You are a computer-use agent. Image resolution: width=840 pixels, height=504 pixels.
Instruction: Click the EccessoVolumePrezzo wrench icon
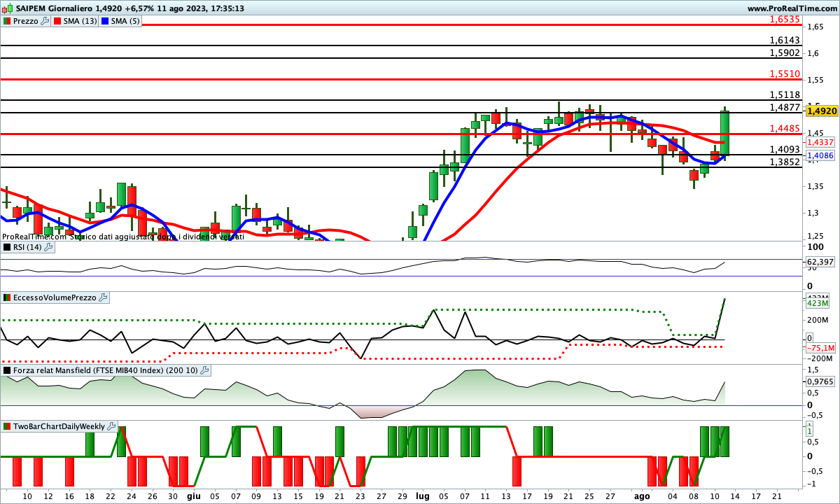tap(104, 297)
